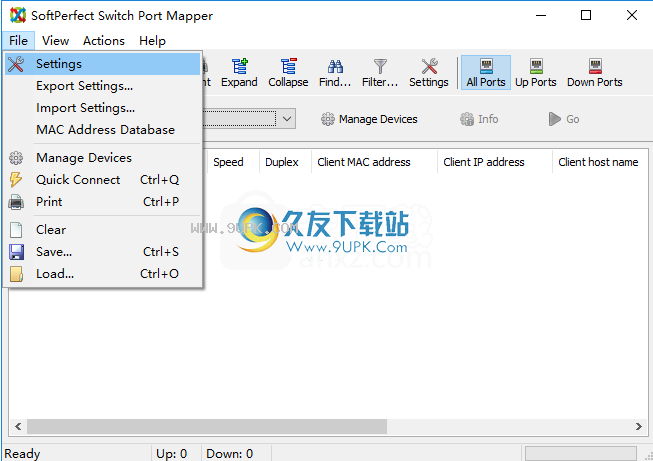Minimize the Switch Port Mapper window

(x=541, y=15)
